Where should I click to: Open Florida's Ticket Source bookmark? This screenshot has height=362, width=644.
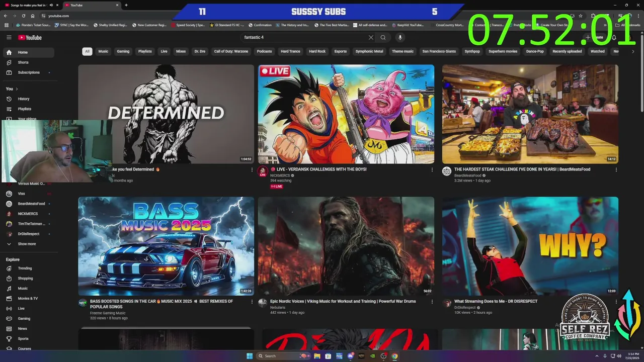pyautogui.click(x=33, y=25)
